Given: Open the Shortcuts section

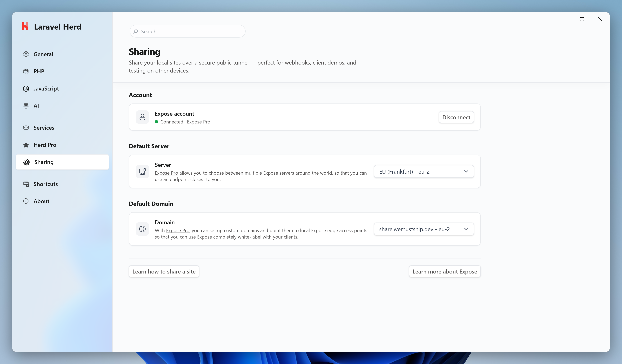Looking at the screenshot, I should pos(62,184).
